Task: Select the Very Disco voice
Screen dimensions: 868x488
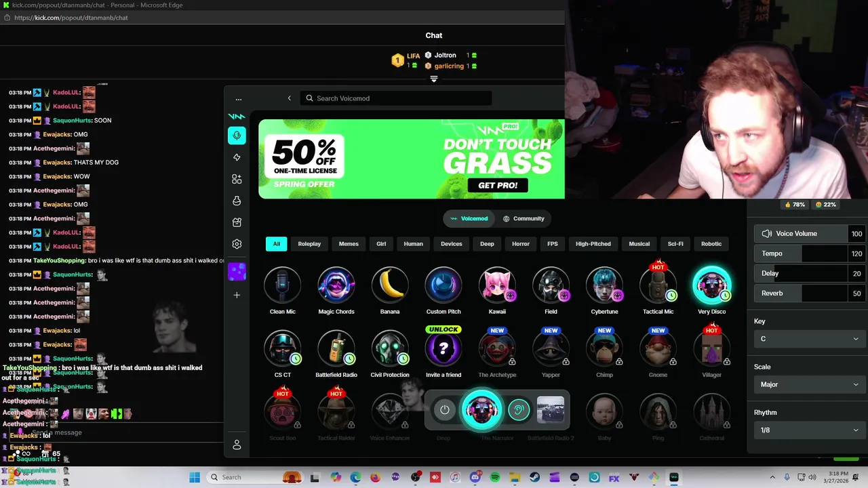Action: tap(711, 285)
